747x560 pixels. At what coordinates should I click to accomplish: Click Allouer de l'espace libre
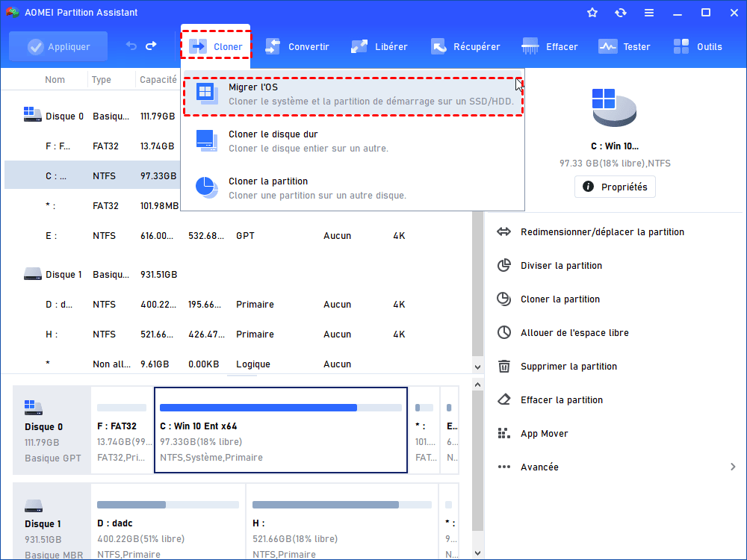pos(574,332)
